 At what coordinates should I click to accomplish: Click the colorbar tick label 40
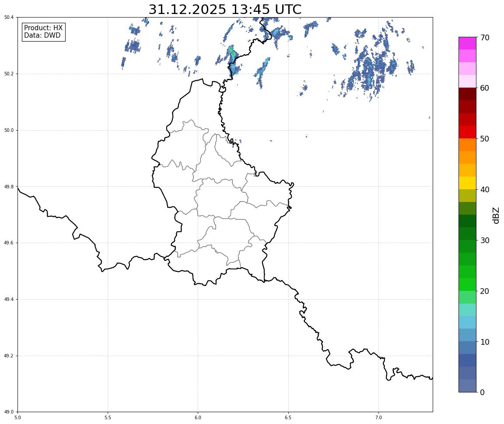coord(485,190)
